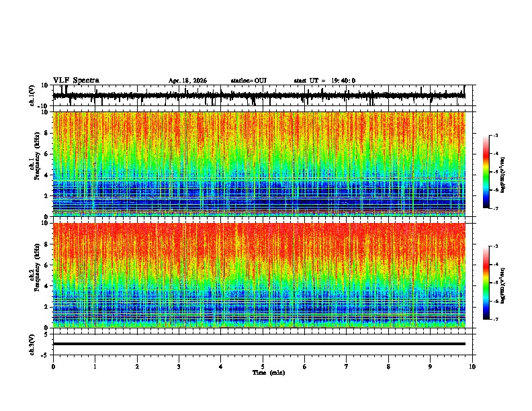Screen dimensions: 532x411
Task: Click the ch.3(V) axis label
Action: click(x=32, y=345)
